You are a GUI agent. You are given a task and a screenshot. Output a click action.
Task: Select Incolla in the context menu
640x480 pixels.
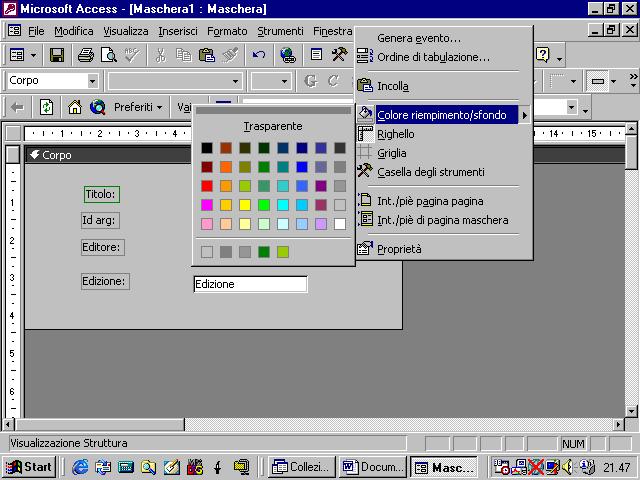[444, 86]
